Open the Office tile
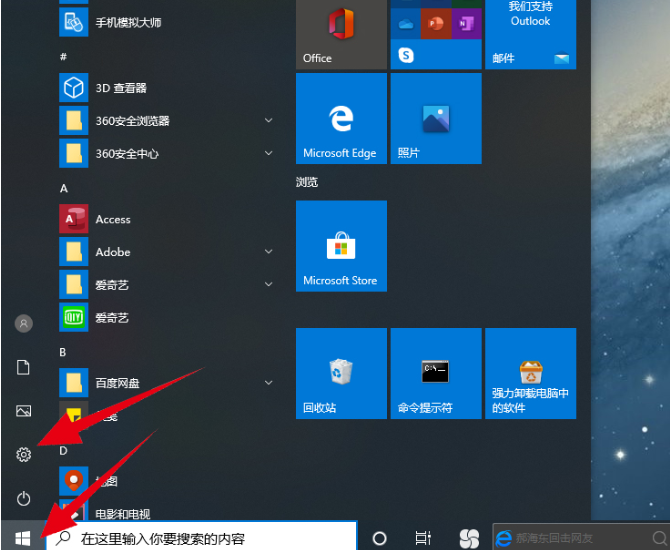670x550 pixels. coord(341,34)
